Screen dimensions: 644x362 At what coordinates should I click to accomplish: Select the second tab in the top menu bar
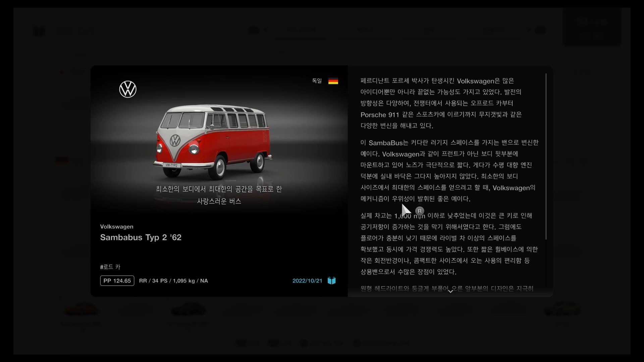click(x=365, y=30)
